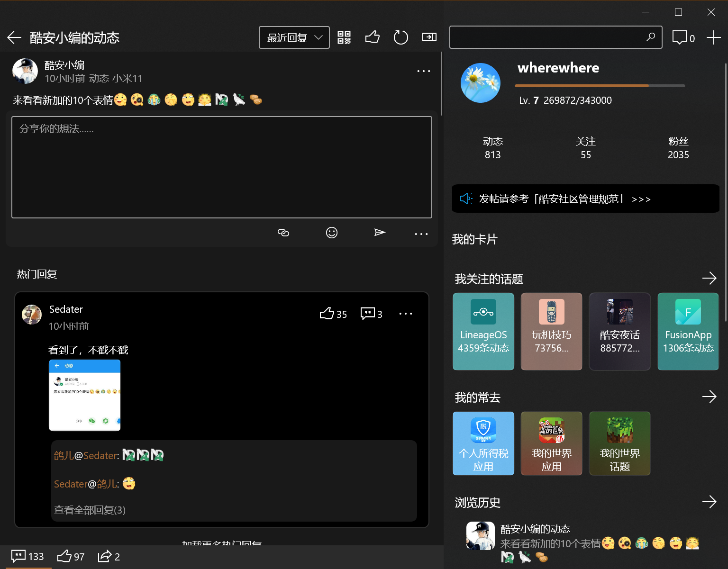Image resolution: width=728 pixels, height=569 pixels.
Task: Open more options for 酷安小编 post
Action: (x=423, y=71)
